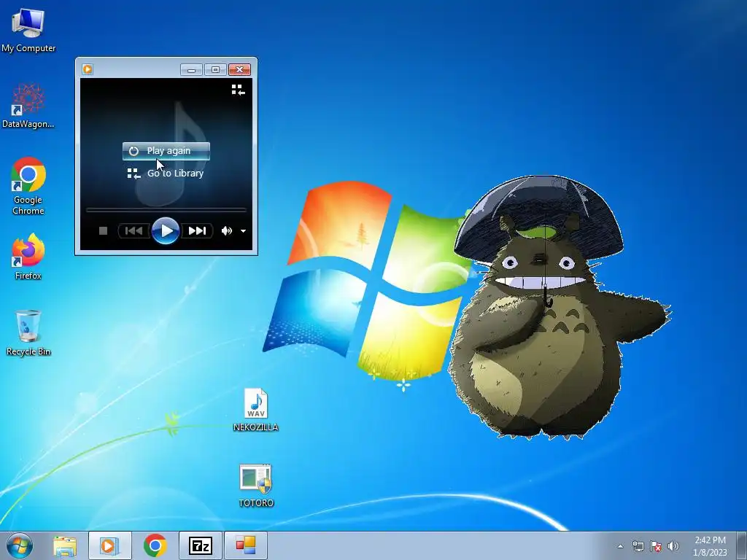Select the DataWagon desktop shortcut
The width and height of the screenshot is (747, 560).
(x=28, y=106)
